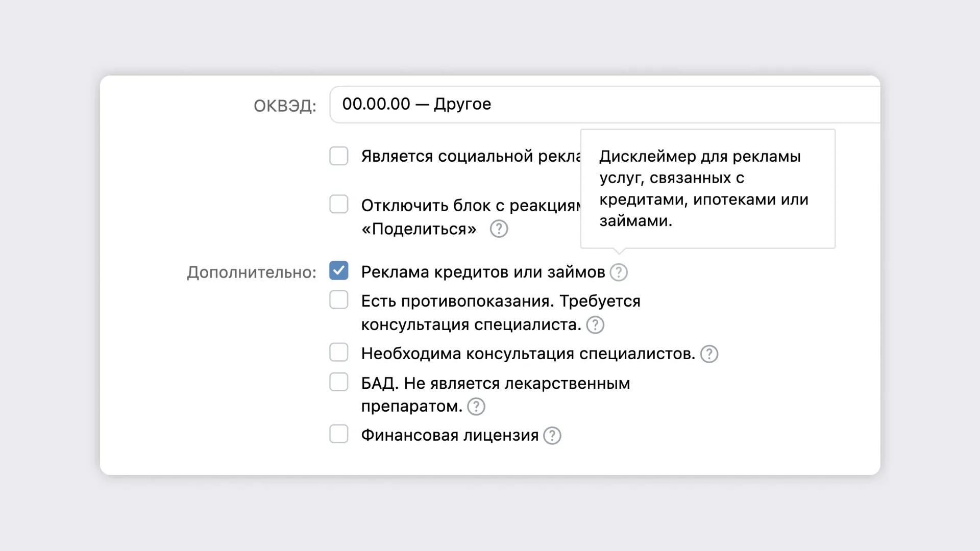This screenshot has width=980, height=551.
Task: Enable Необходима консультация специалистов checkbox
Action: tap(339, 353)
